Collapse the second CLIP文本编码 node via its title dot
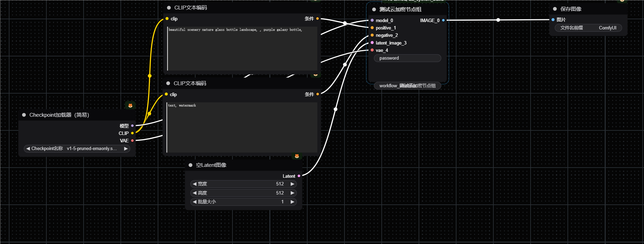 coord(168,83)
